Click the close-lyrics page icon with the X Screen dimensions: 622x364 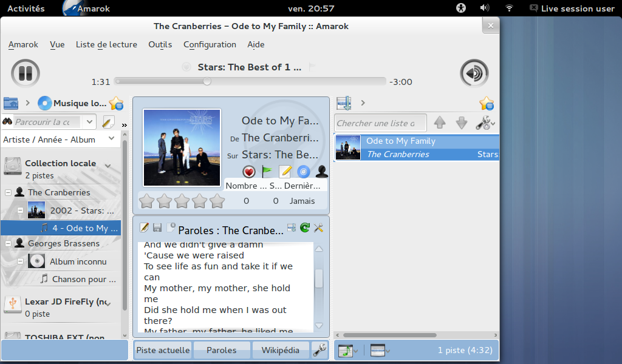pos(171,227)
